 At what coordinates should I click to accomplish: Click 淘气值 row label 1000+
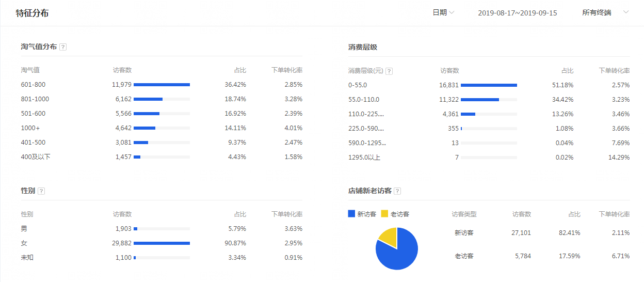[30, 128]
